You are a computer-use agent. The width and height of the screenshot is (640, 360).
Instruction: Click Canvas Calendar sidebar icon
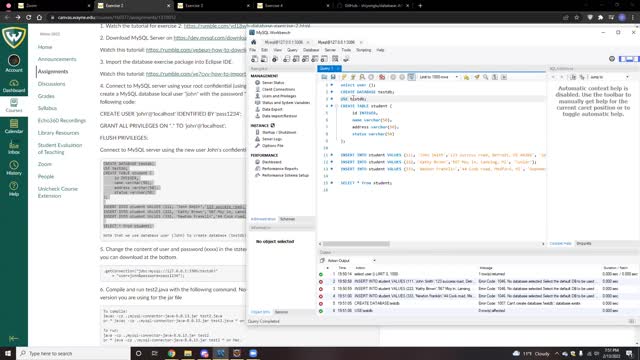[x=14, y=127]
